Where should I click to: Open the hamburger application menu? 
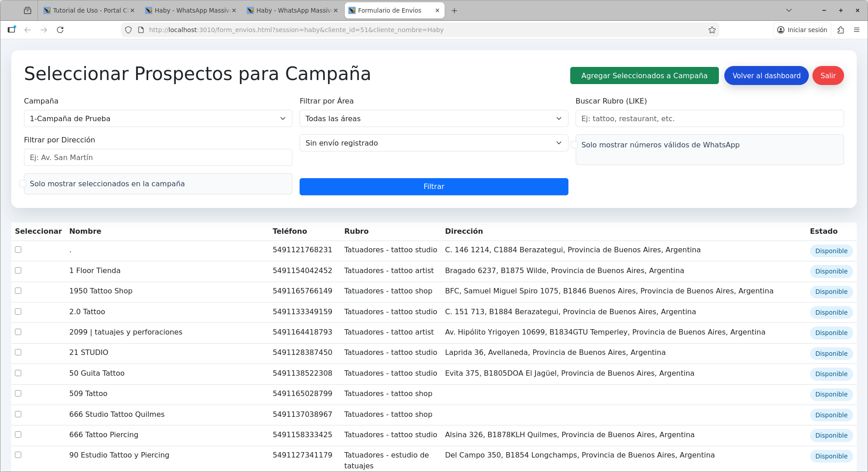857,30
